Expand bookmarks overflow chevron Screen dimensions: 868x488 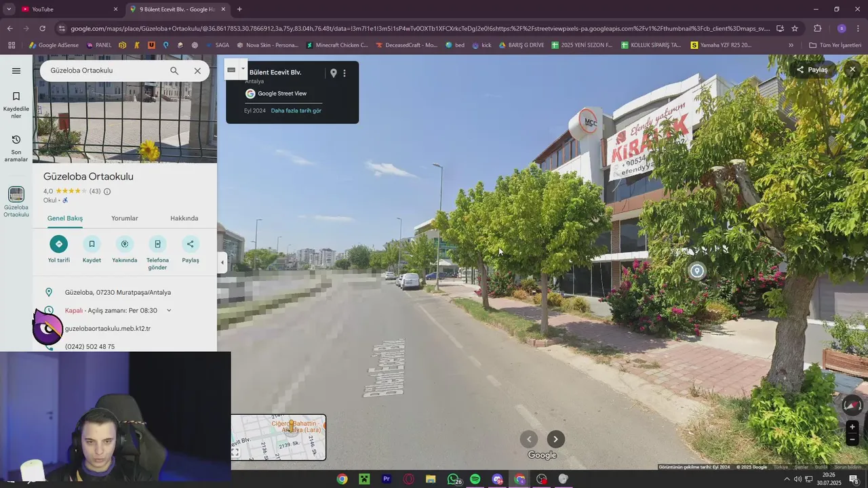pos(791,45)
